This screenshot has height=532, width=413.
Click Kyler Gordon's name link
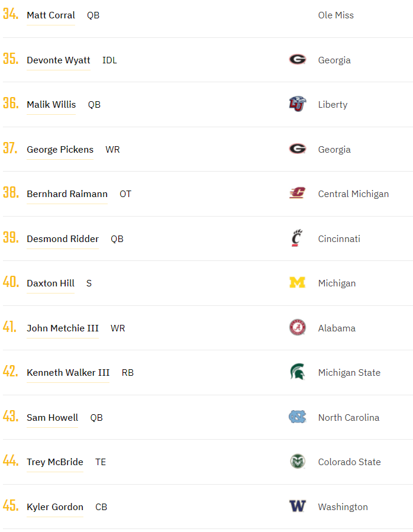(x=55, y=507)
